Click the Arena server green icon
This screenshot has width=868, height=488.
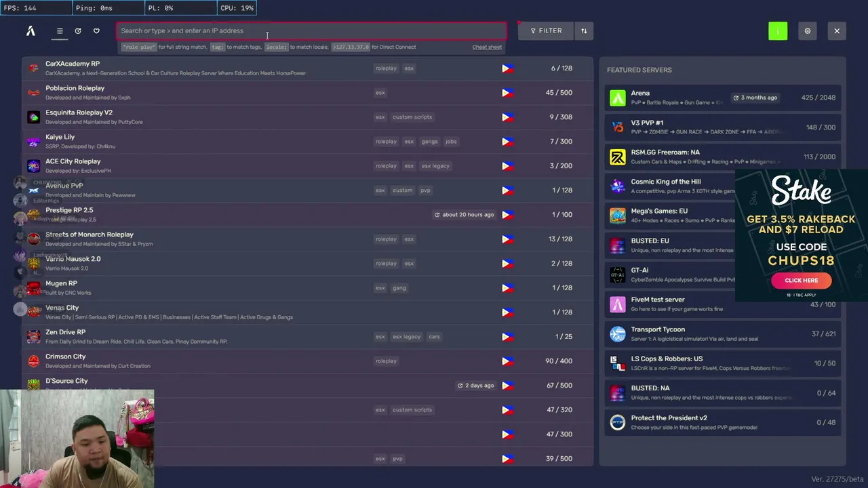click(617, 98)
